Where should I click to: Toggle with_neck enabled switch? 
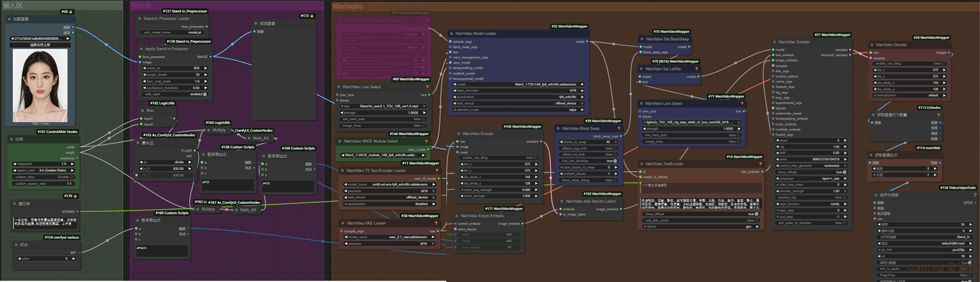[175, 94]
